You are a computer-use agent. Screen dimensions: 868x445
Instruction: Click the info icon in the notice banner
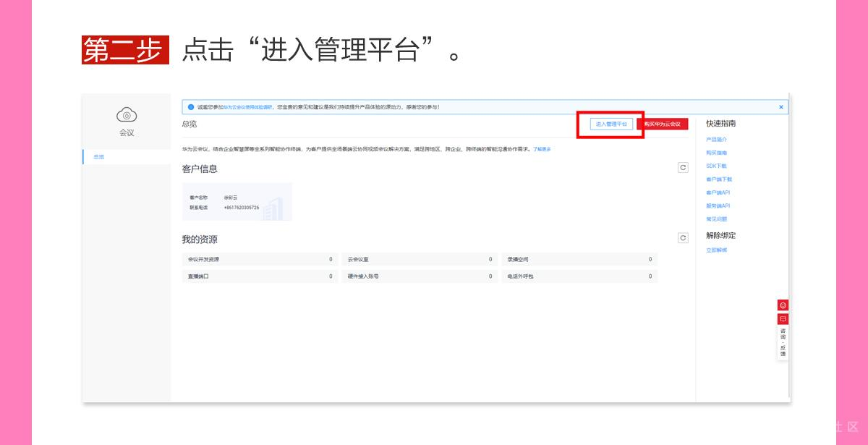(191, 107)
